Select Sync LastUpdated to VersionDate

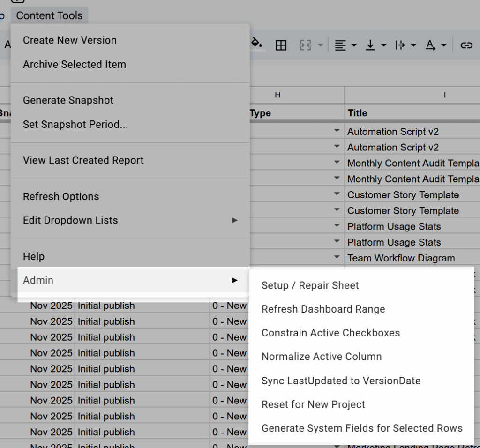[x=341, y=381]
